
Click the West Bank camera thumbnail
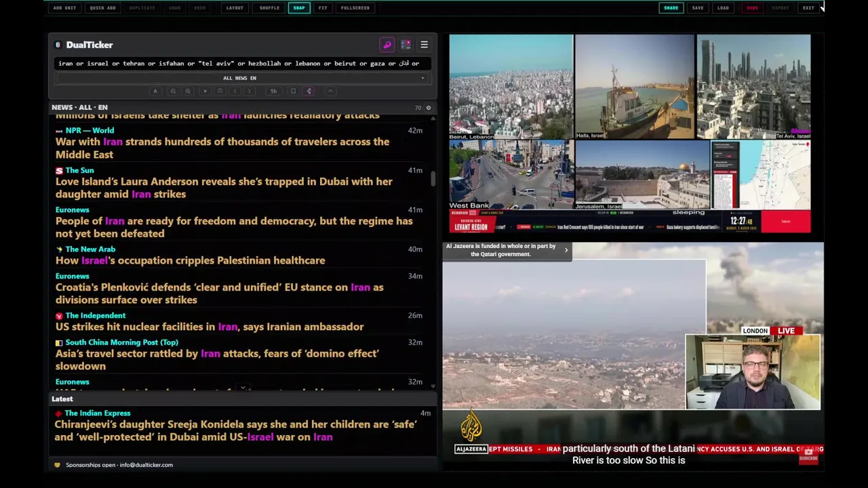pyautogui.click(x=511, y=175)
